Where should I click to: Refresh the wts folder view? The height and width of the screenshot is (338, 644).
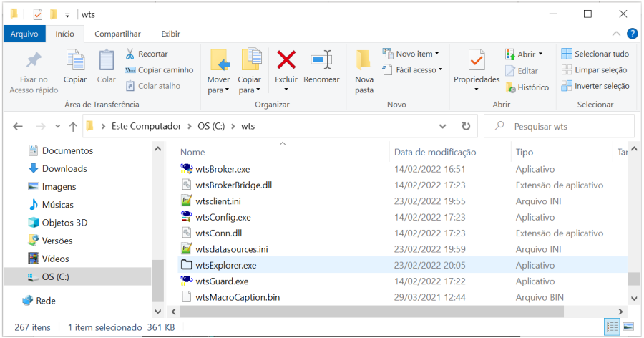(466, 126)
